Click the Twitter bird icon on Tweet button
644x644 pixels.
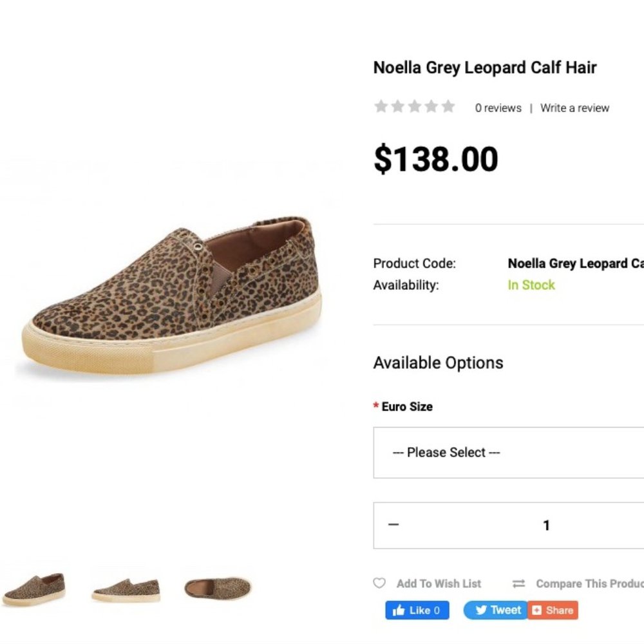pos(481,609)
